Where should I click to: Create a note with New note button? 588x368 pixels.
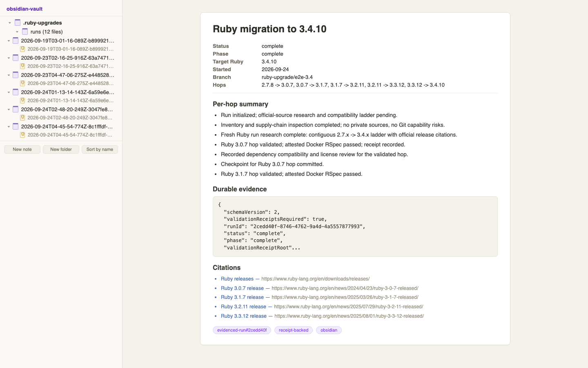point(22,149)
